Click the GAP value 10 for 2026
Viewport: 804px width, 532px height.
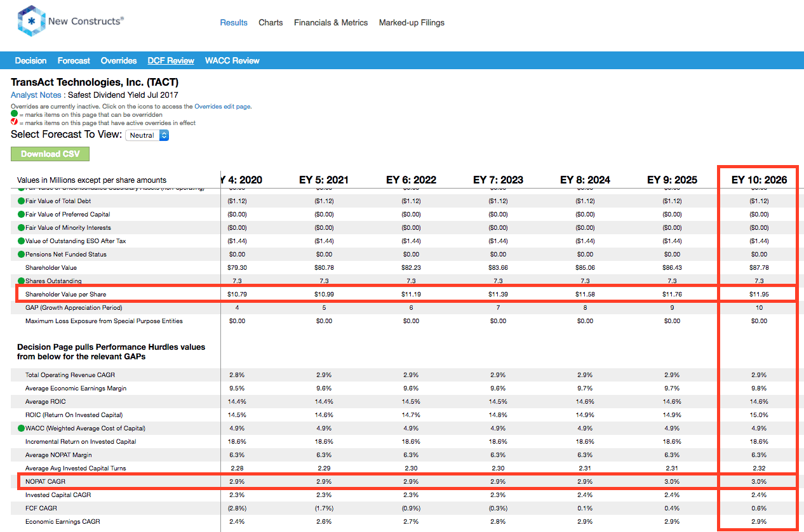pyautogui.click(x=759, y=308)
